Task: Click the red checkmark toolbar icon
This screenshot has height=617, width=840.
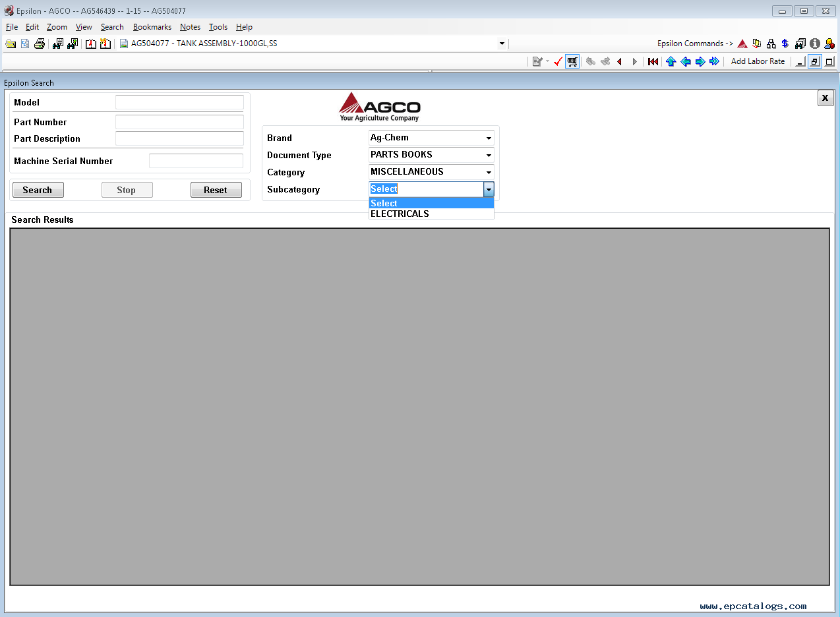Action: (558, 61)
